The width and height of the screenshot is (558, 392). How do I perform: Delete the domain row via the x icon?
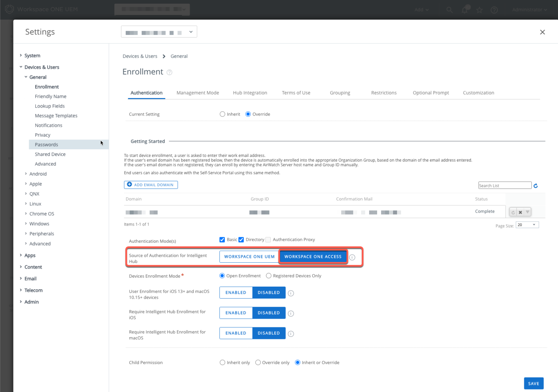tap(520, 212)
